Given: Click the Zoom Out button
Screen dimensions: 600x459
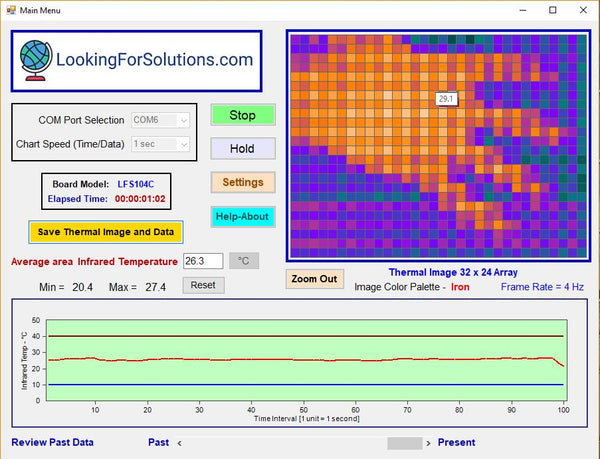Looking at the screenshot, I should pos(315,279).
